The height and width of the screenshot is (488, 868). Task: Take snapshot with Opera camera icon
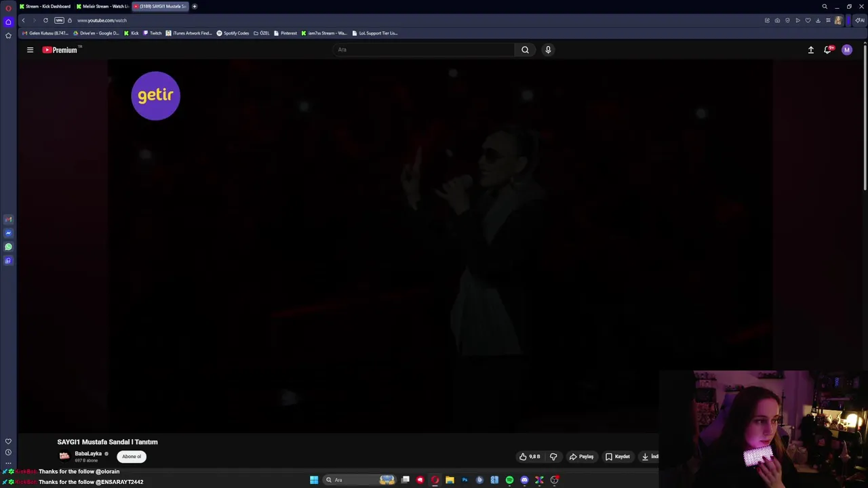pos(777,20)
